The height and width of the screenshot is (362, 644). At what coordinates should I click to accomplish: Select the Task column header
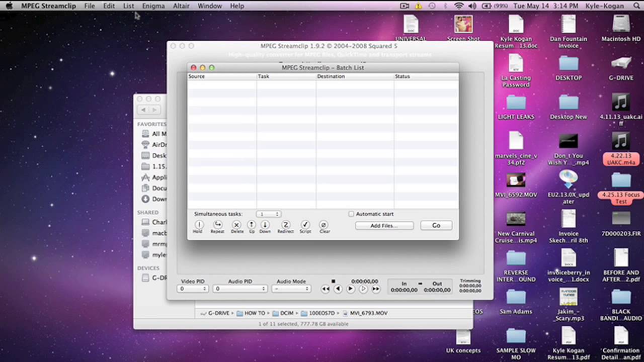coord(286,76)
